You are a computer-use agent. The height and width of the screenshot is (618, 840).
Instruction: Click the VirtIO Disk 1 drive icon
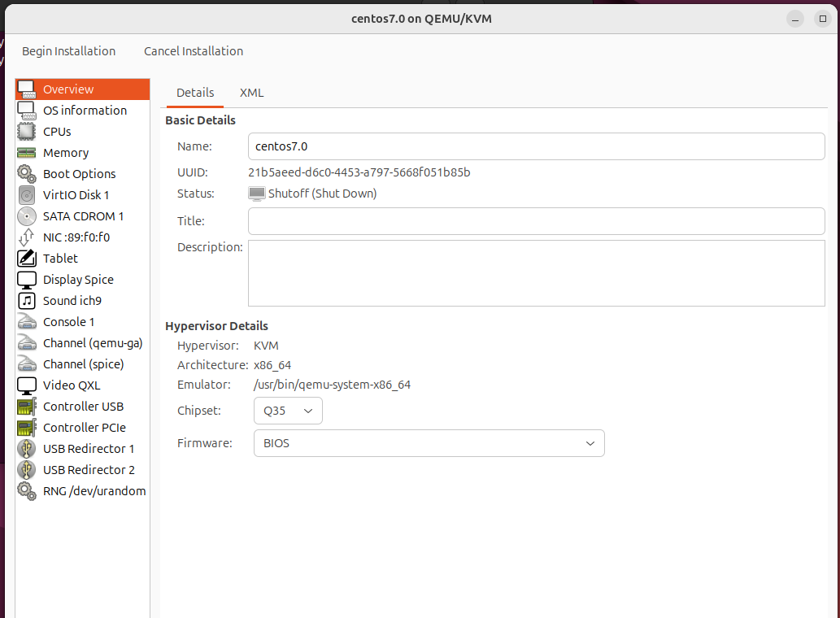pyautogui.click(x=26, y=195)
